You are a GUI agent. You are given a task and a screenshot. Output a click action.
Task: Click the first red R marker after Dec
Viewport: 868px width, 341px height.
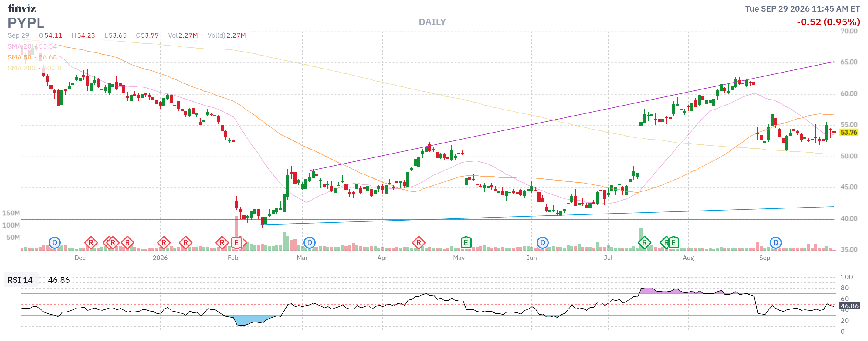pos(91,243)
